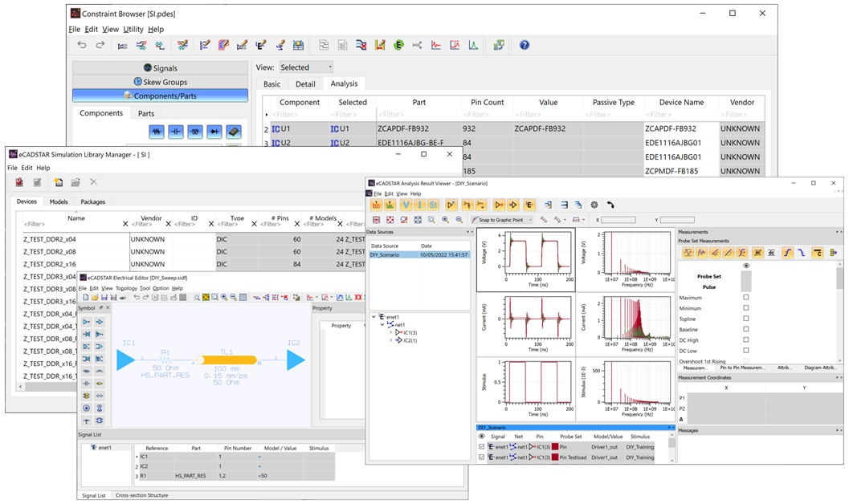The image size is (849, 504).
Task: Click the delete X icon in Simulation Library Manager
Action: 94,182
